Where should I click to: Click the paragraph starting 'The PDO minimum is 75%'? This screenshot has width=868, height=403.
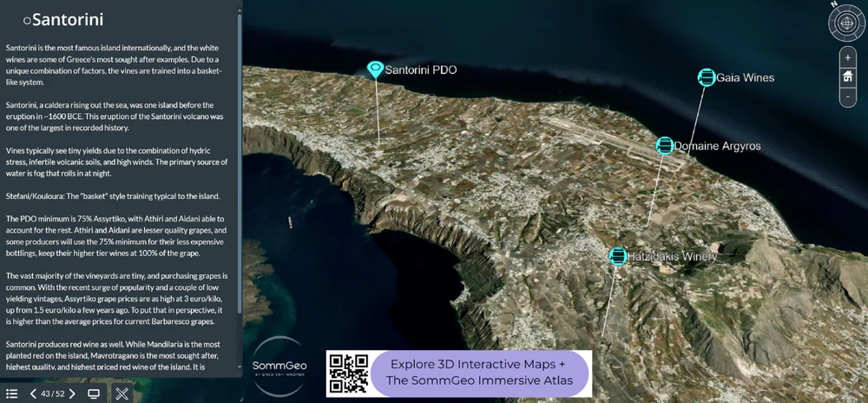[x=116, y=236]
